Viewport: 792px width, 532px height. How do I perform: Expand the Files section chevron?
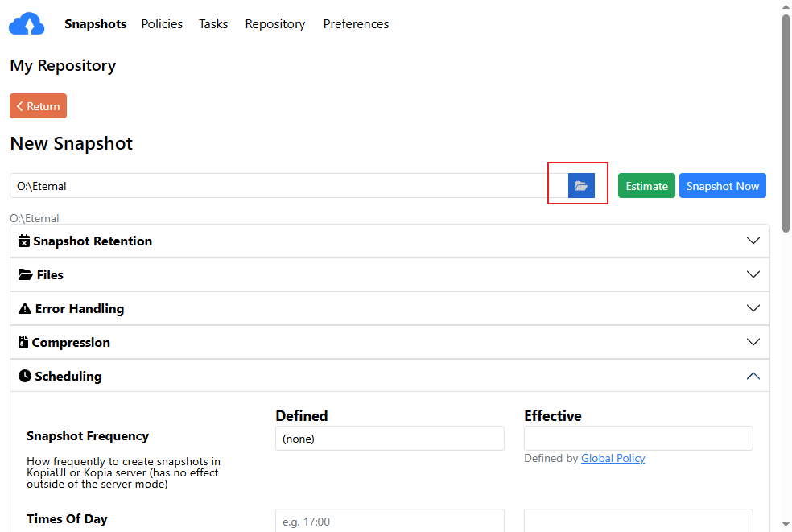[753, 275]
